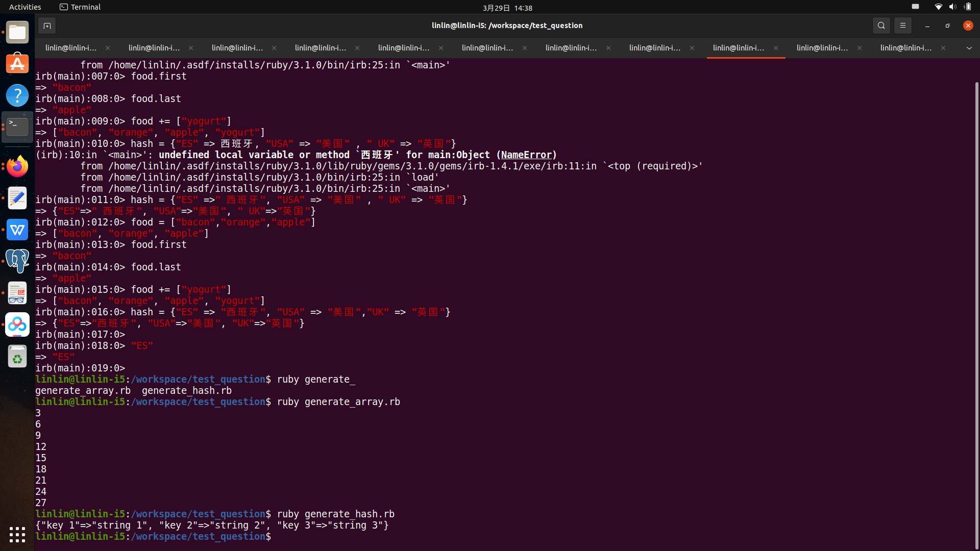
Task: Switch to the last terminal tab
Action: 905,48
